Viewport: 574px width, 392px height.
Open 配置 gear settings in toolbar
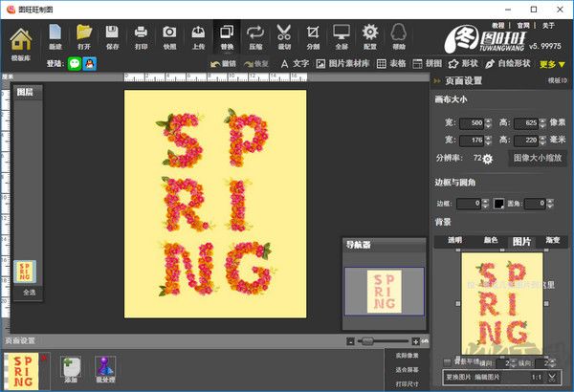(x=370, y=37)
